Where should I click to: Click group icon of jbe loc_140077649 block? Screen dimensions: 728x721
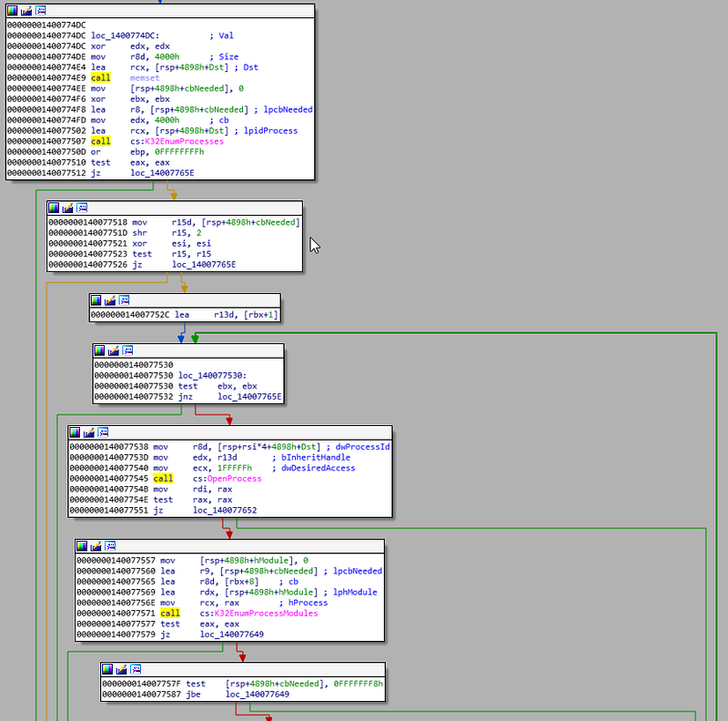136,669
